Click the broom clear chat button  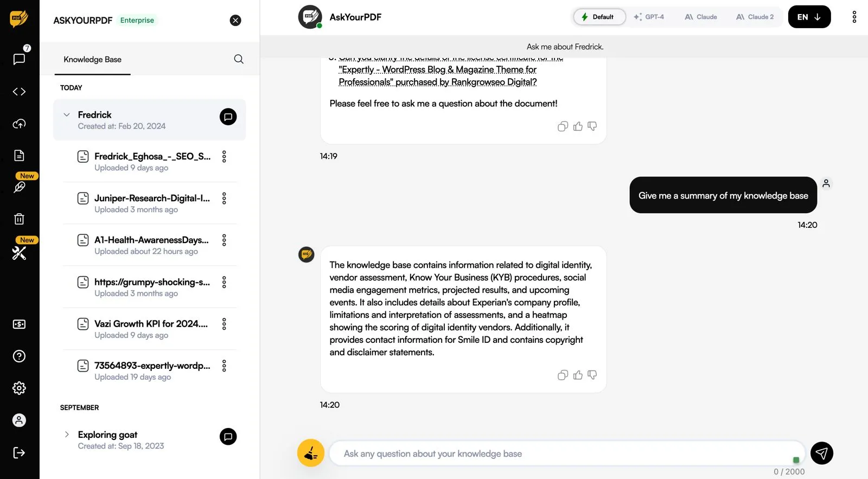pos(311,453)
